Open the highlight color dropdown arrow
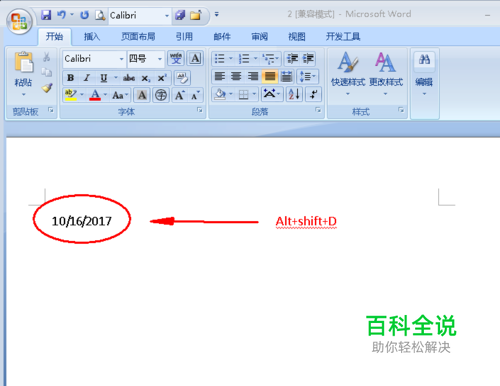 [x=82, y=95]
